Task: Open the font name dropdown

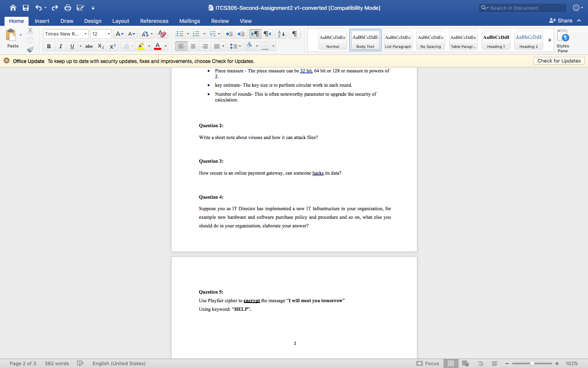Action: [85, 34]
